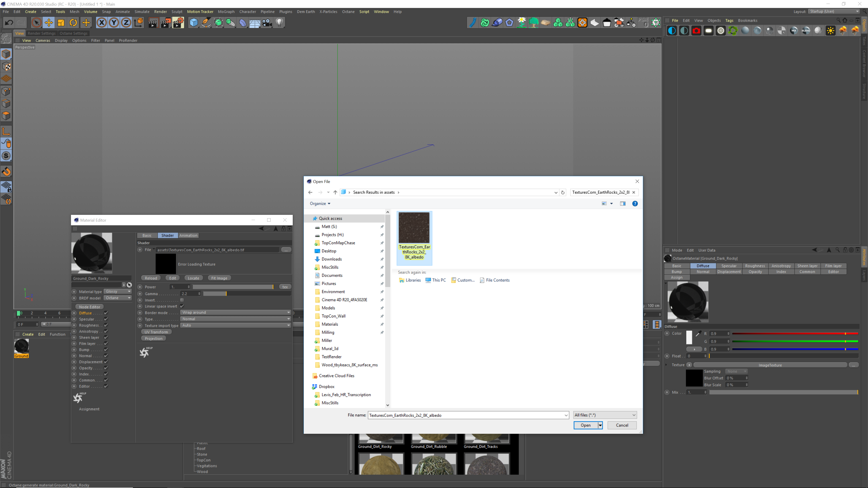Toggle the Invert checkbox
This screenshot has width=868, height=488.
point(182,300)
